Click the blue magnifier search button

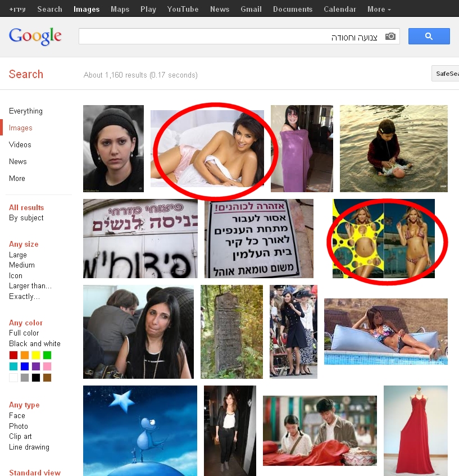[429, 37]
